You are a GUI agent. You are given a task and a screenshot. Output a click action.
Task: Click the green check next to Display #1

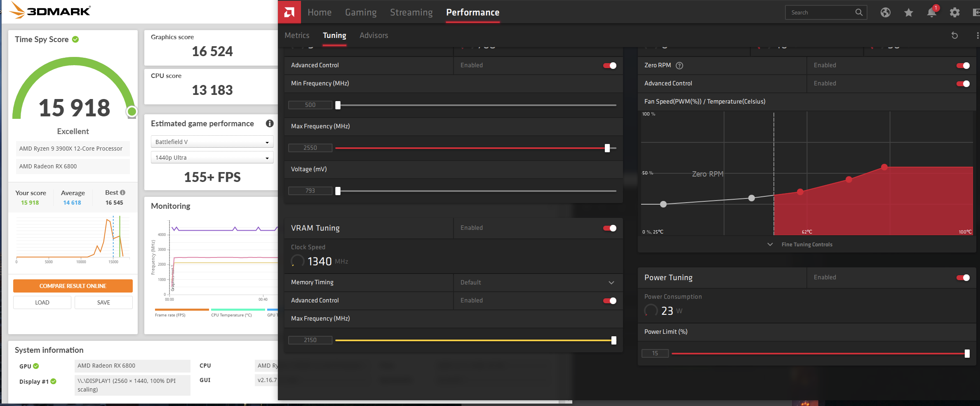pyautogui.click(x=53, y=381)
